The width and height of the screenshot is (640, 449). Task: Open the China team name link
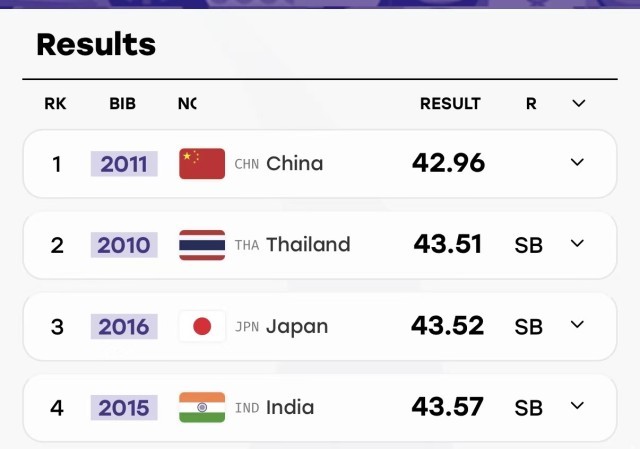pyautogui.click(x=295, y=164)
